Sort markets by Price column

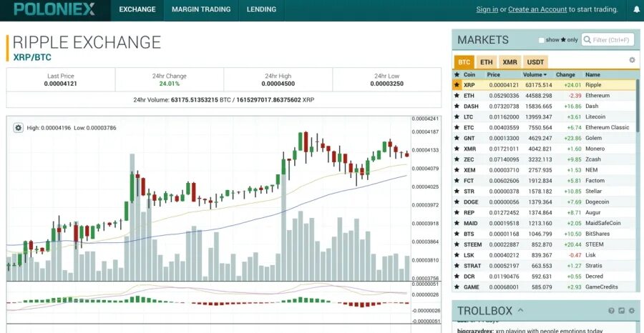tap(494, 74)
